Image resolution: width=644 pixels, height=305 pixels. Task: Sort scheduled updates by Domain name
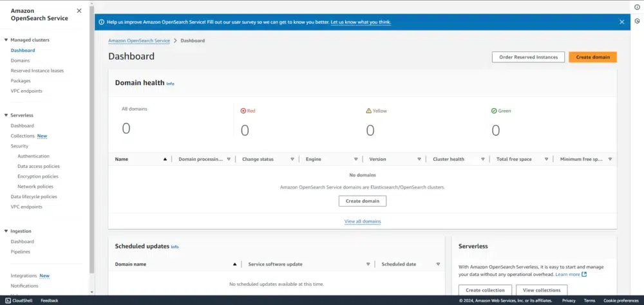tap(234, 264)
